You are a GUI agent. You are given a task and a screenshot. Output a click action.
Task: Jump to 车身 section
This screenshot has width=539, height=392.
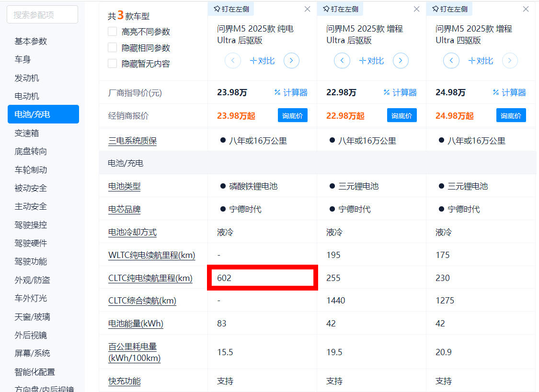(x=23, y=59)
